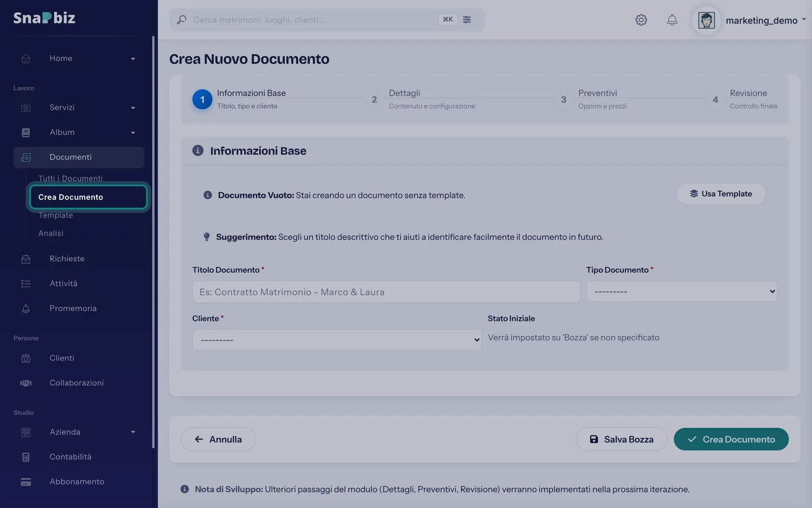Click the Abbonamento card icon

26,482
